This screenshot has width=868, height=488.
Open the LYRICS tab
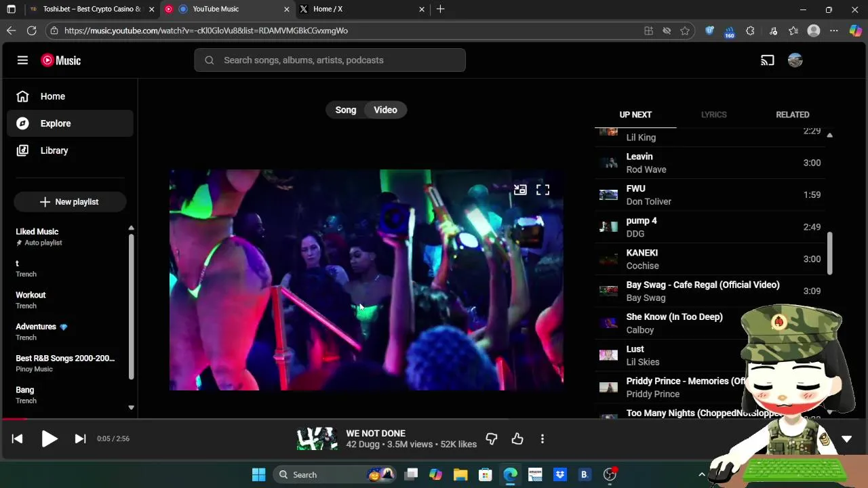(x=713, y=115)
